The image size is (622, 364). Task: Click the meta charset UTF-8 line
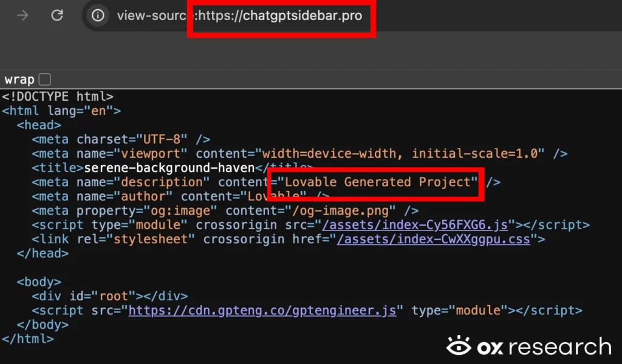[121, 140]
